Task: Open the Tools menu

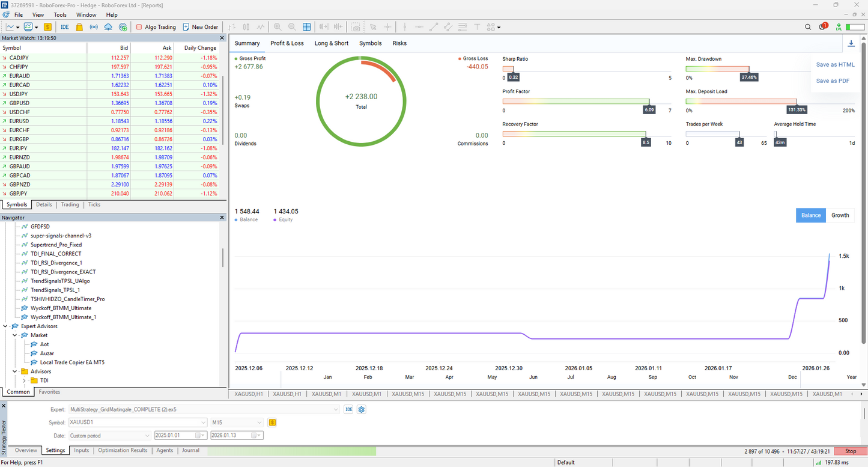Action: pyautogui.click(x=59, y=15)
